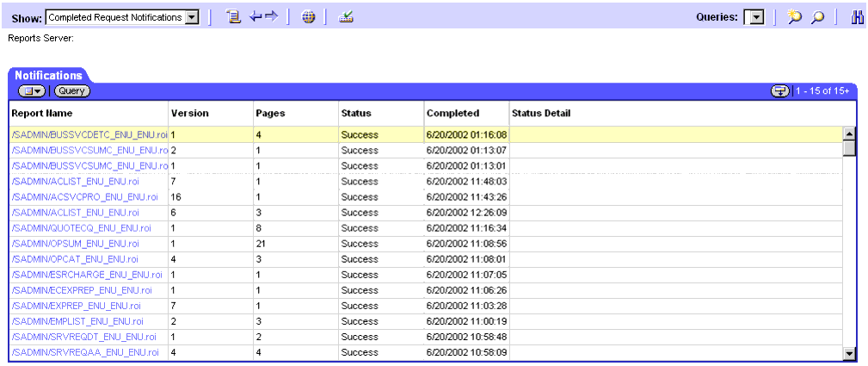Viewport: 868px width, 366px height.
Task: Open search using the binoculars icon
Action: [857, 17]
